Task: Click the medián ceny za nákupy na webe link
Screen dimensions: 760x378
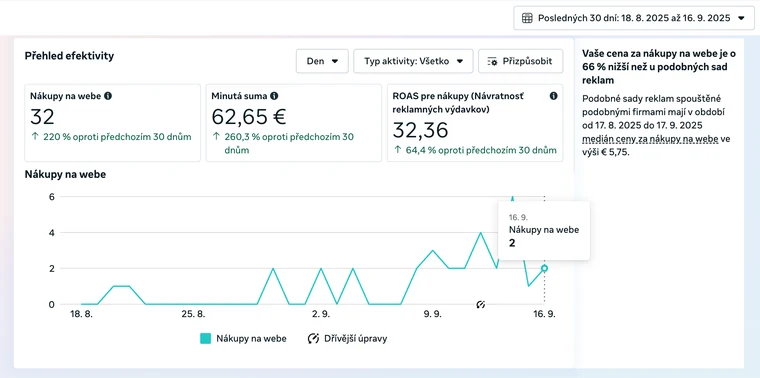Action: click(x=650, y=140)
